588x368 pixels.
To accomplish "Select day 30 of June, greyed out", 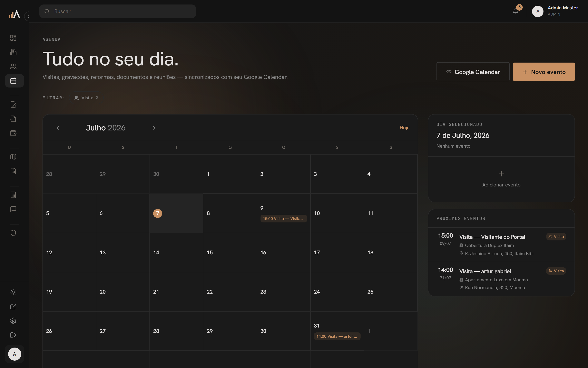I will (x=176, y=174).
